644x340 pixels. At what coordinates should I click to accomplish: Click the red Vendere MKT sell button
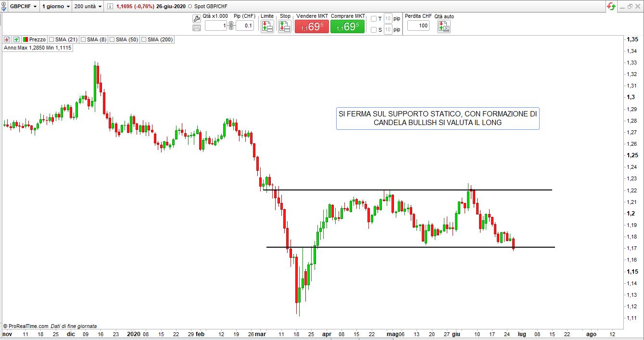click(x=312, y=26)
